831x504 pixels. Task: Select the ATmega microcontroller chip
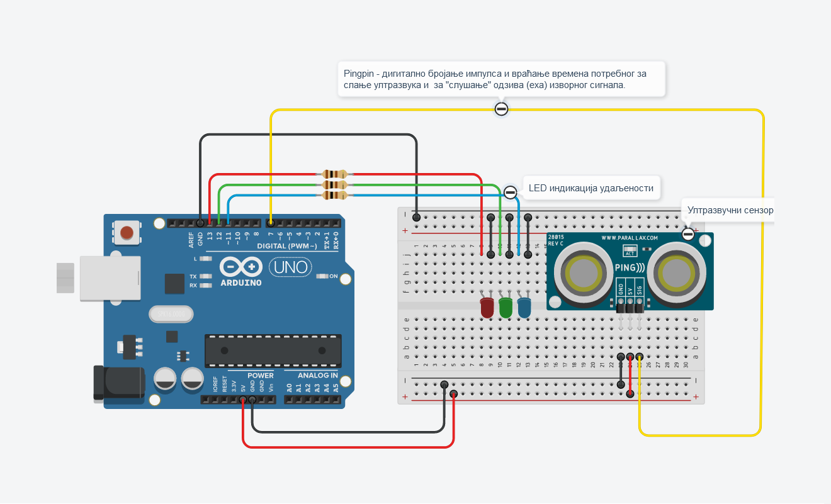(273, 351)
